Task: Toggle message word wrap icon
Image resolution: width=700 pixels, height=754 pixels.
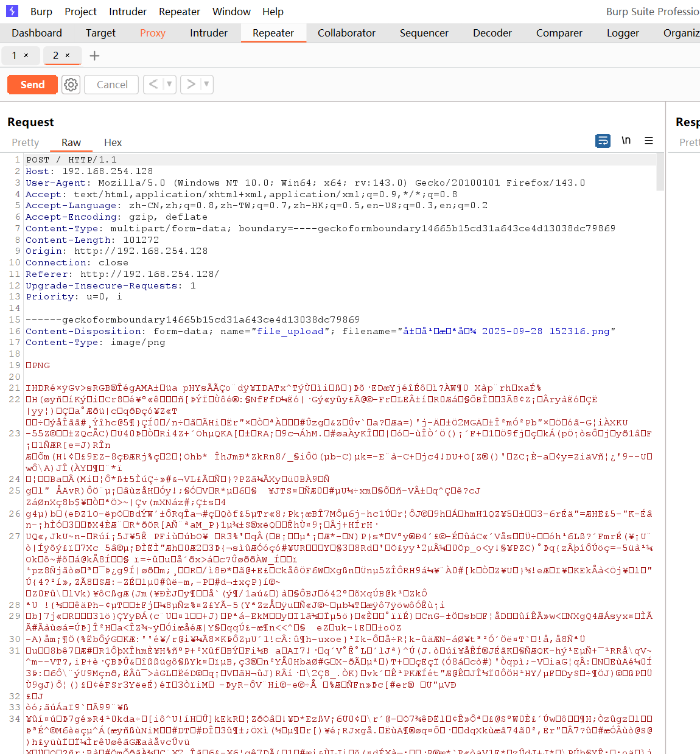Action: (603, 141)
